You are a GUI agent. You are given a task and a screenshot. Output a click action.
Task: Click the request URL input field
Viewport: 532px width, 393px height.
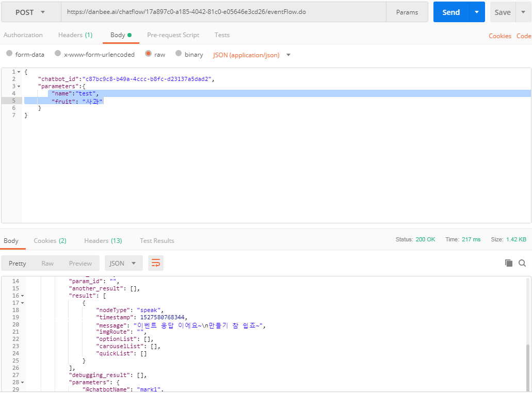(223, 12)
